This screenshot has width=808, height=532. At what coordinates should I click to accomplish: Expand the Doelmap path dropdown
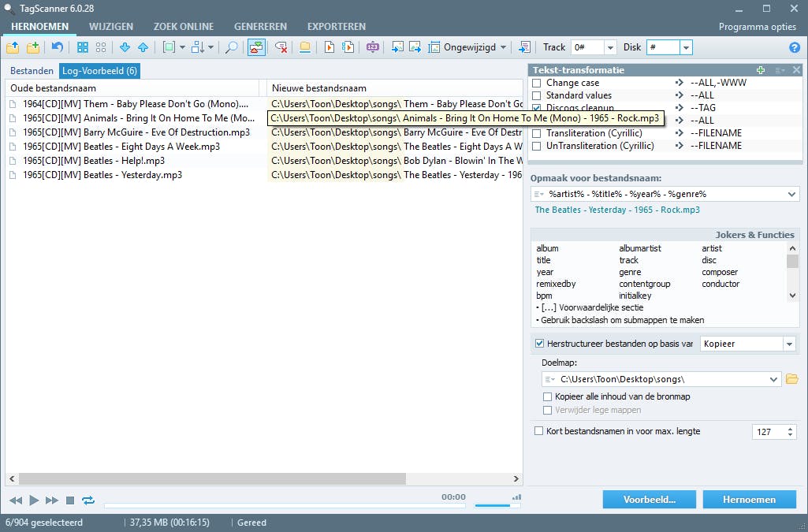coord(773,379)
